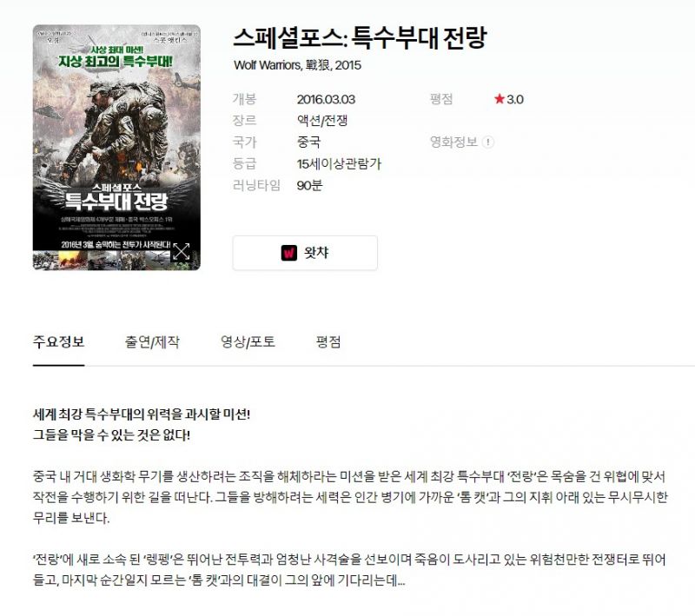
Task: Click the expand poster icon
Action: click(x=182, y=251)
